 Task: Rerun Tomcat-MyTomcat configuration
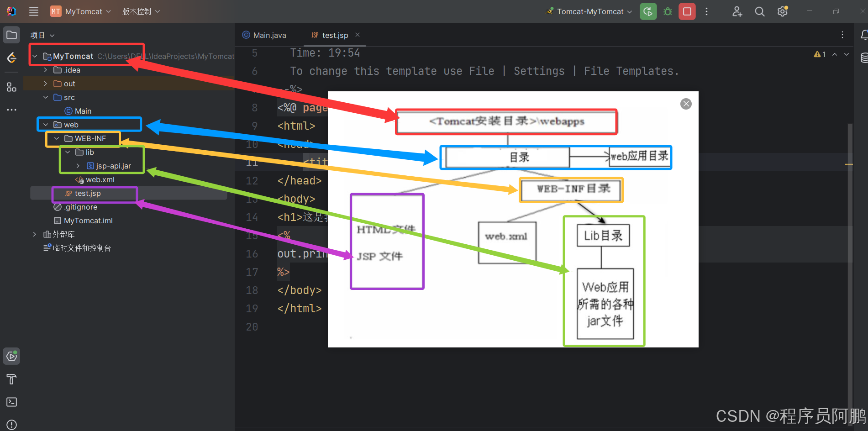(x=648, y=11)
